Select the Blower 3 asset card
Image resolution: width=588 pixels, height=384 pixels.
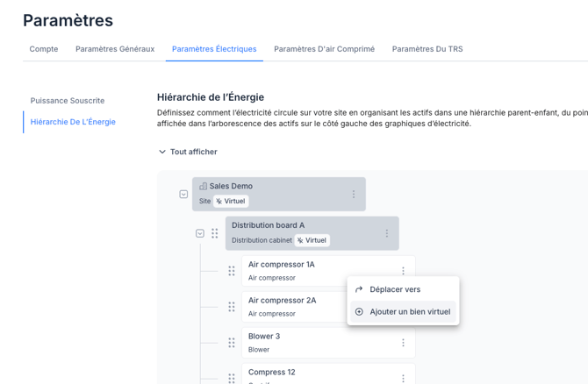(307, 343)
